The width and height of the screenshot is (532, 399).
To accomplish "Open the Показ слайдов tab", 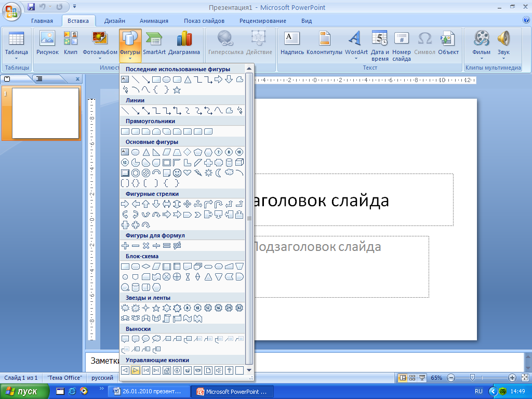I will [x=204, y=21].
